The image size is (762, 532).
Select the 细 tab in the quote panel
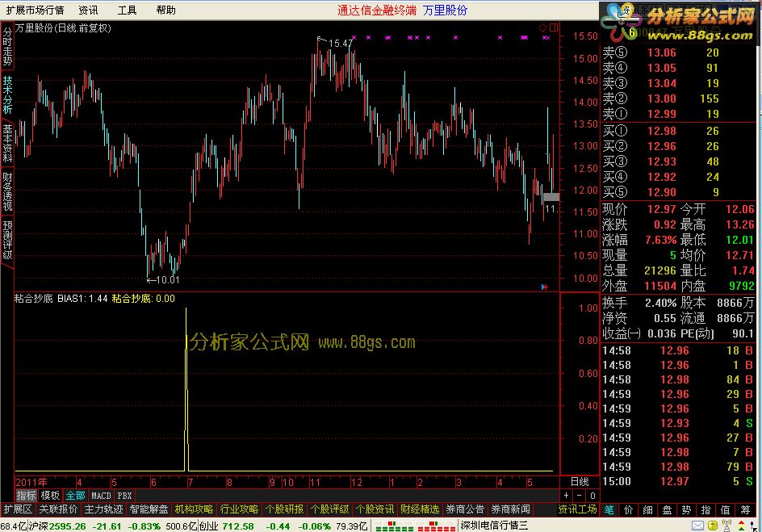tap(648, 509)
